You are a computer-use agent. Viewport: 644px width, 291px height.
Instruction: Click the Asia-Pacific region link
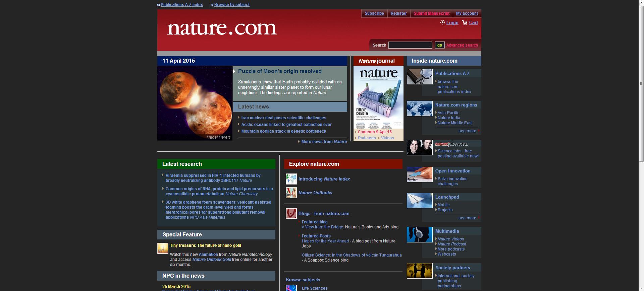click(448, 113)
